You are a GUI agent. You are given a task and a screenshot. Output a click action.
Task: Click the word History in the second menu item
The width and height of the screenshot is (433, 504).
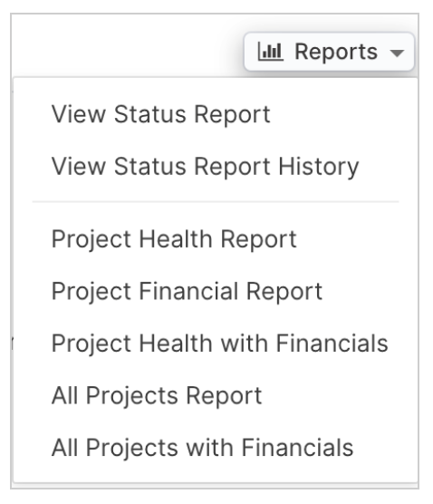click(x=318, y=168)
